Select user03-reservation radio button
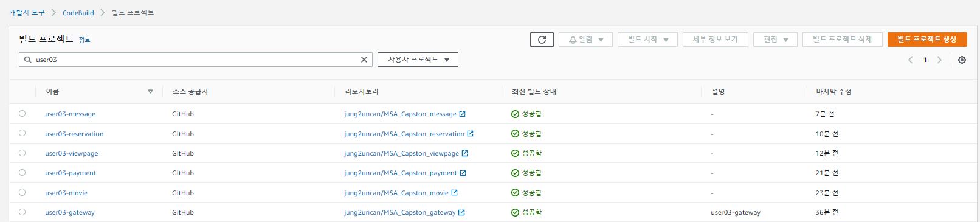This screenshot has height=222, width=980. (22, 133)
